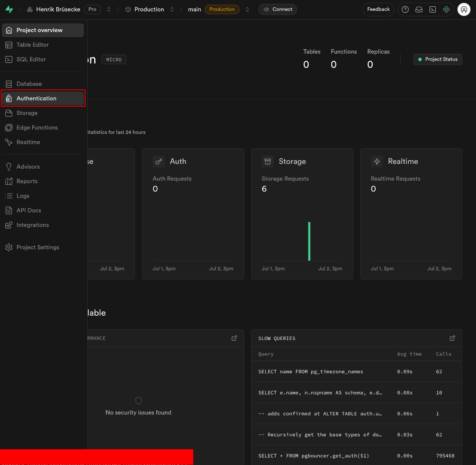The image size is (476, 465).
Task: Open the help question mark icon
Action: click(405, 9)
